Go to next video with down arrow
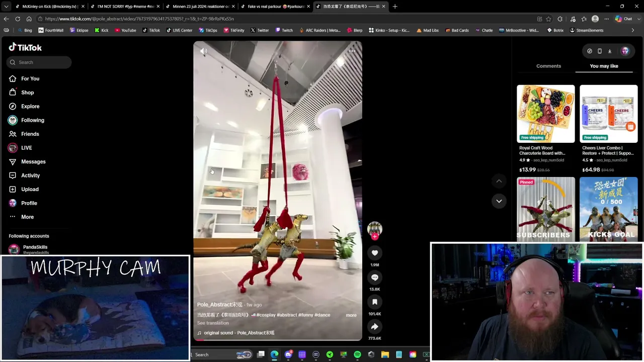Screen dimensions: 644x362 click(499, 201)
